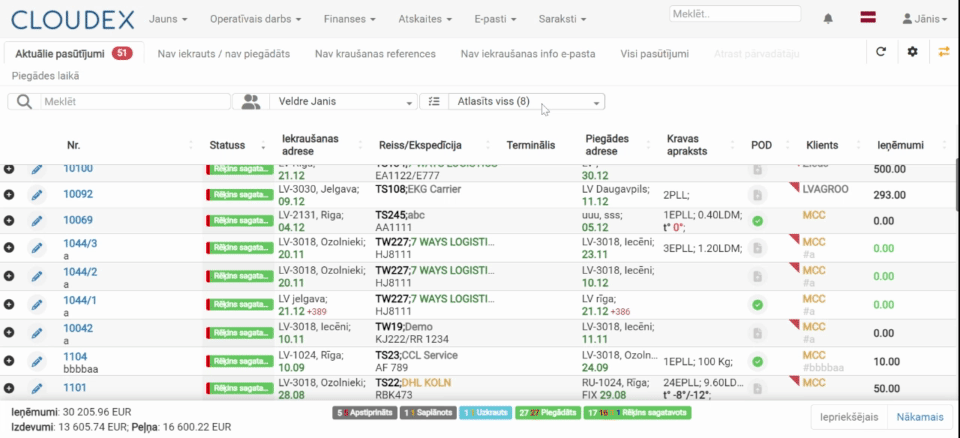The image size is (960, 438).
Task: Expand row for order 1044/3 with plus icon
Action: pos(9,247)
